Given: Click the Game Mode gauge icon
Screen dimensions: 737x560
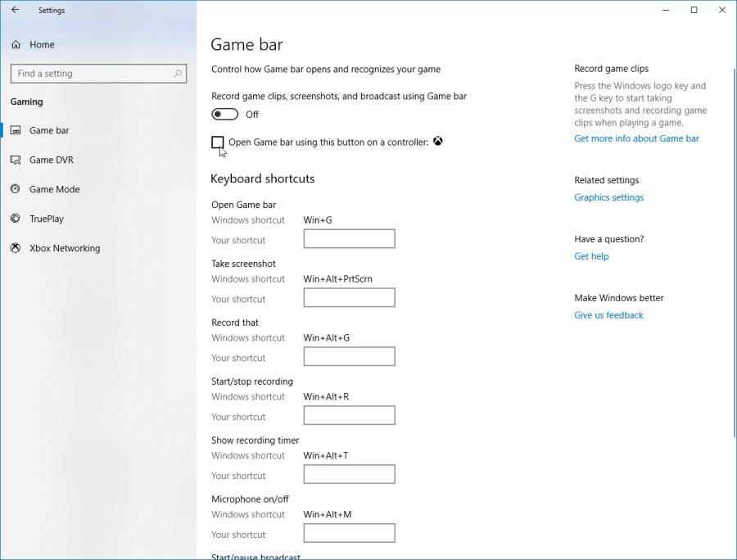Looking at the screenshot, I should [x=16, y=189].
